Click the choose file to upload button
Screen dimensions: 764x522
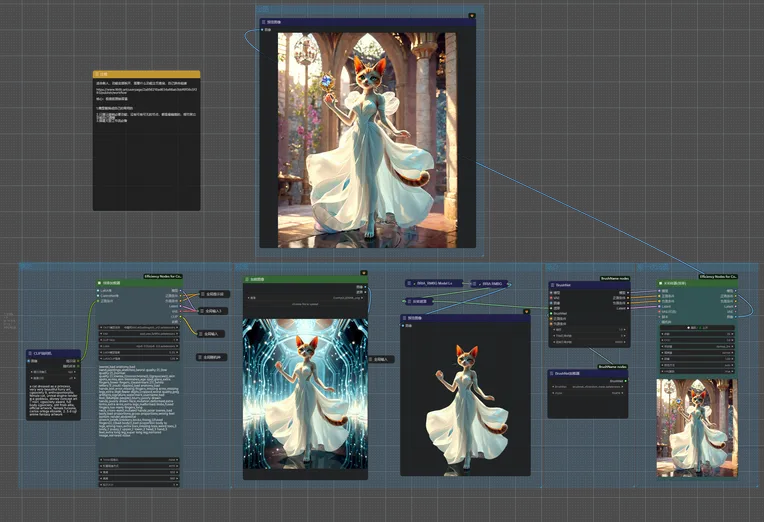coord(306,304)
